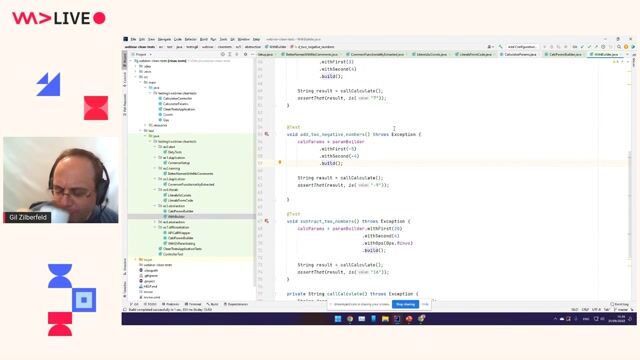Click the Windows Start button on taskbar
This screenshot has width=640, height=360.
click(x=338, y=319)
